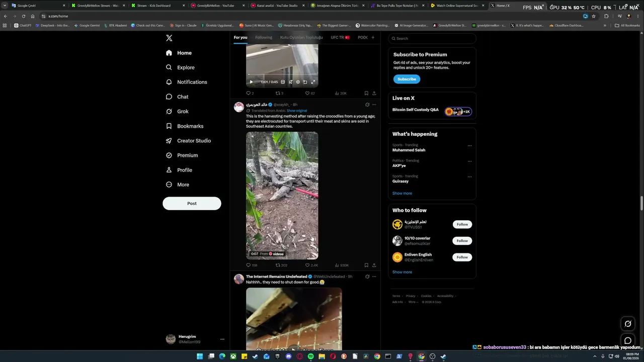
Task: Show all bookmarks from the bookmarks bar
Action: coord(627,25)
